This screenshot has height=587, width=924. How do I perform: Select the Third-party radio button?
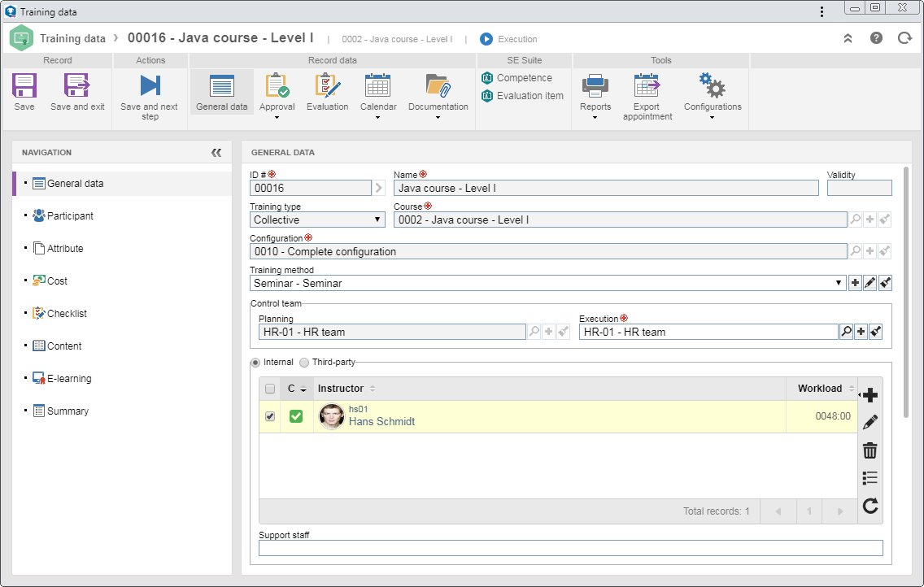tap(304, 363)
